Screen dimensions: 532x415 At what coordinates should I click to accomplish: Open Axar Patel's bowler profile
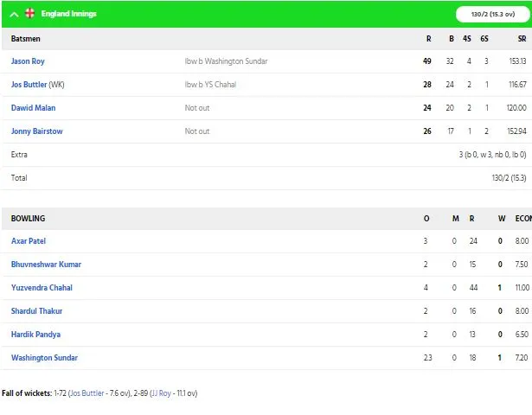tap(29, 241)
